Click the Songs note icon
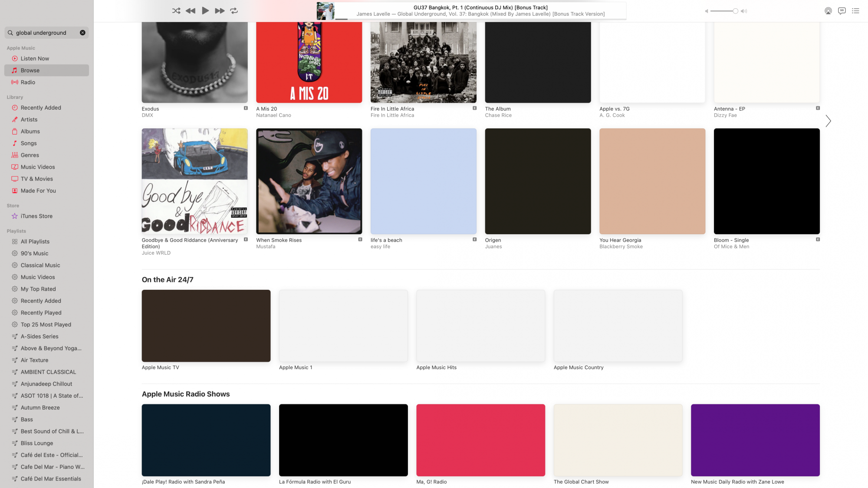The height and width of the screenshot is (488, 868). (15, 143)
